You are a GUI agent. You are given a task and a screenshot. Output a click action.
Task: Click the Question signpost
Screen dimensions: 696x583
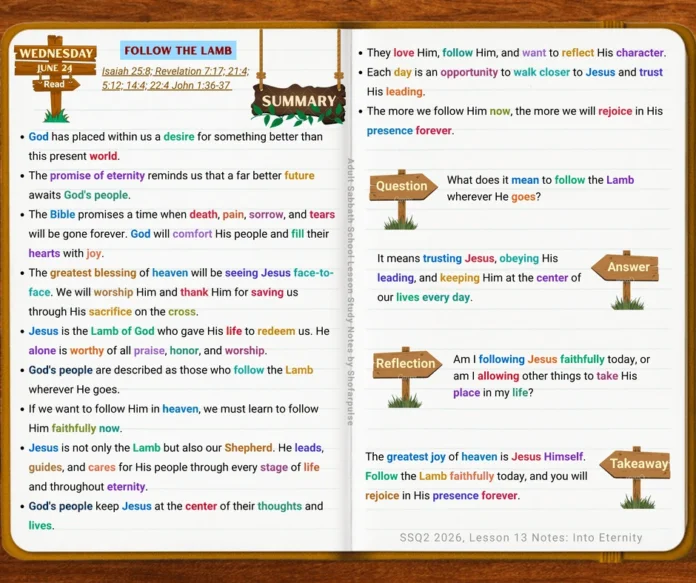point(403,198)
